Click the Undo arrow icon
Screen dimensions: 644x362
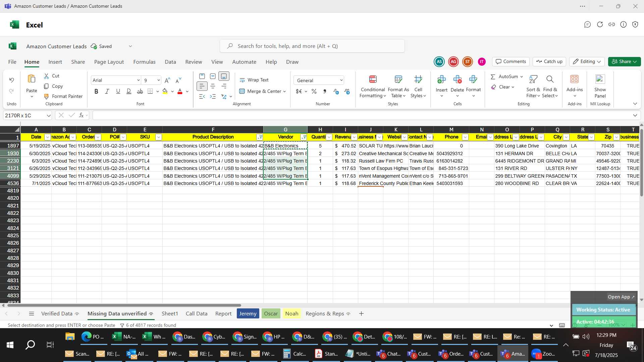(x=11, y=80)
